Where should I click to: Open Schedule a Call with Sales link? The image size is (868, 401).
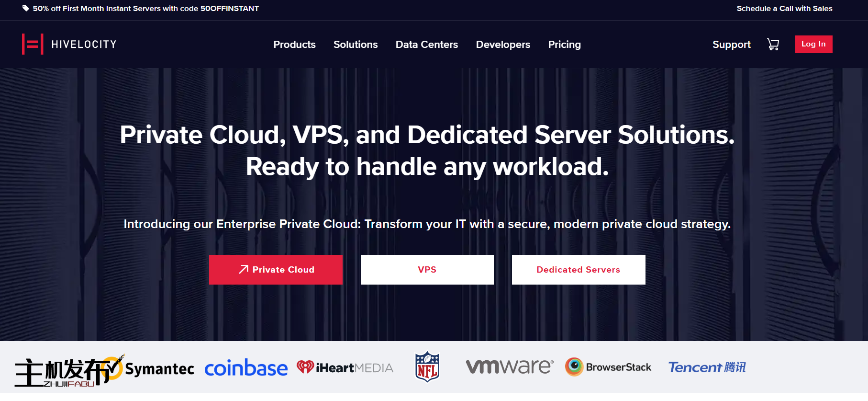click(x=784, y=9)
